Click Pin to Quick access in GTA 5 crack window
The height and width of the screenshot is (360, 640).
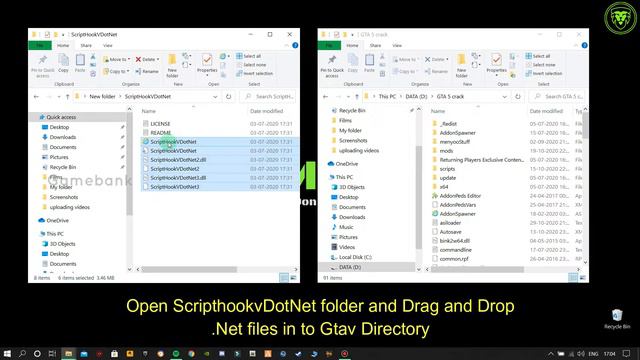point(332,66)
